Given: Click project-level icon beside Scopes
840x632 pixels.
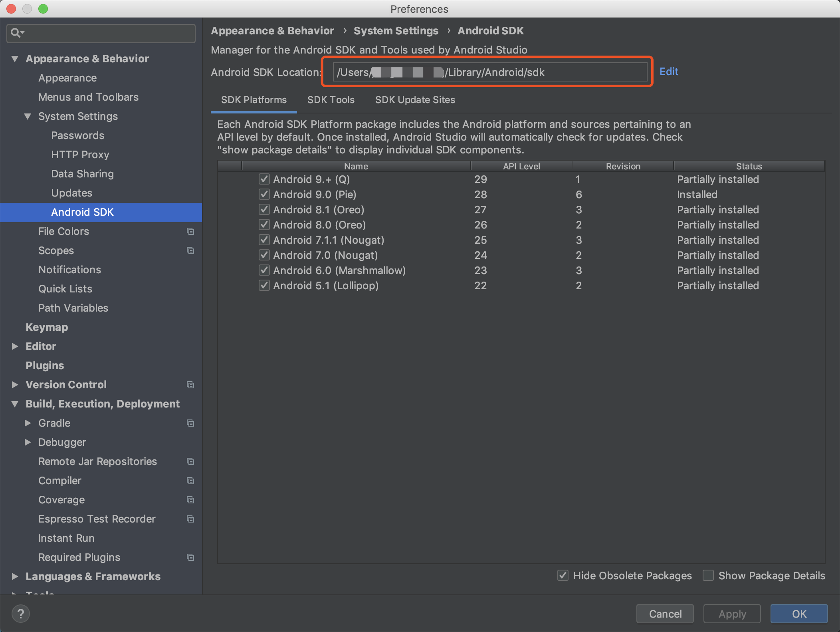Looking at the screenshot, I should tap(190, 250).
